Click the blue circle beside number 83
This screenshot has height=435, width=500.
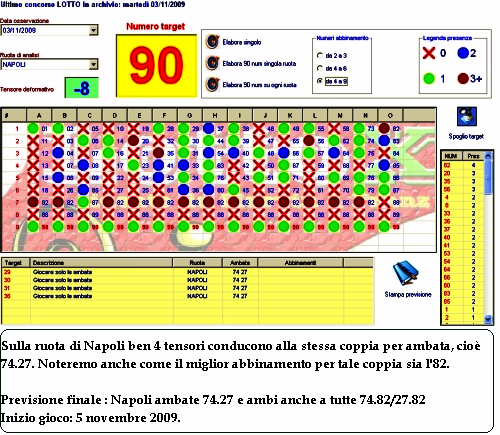click(x=384, y=141)
